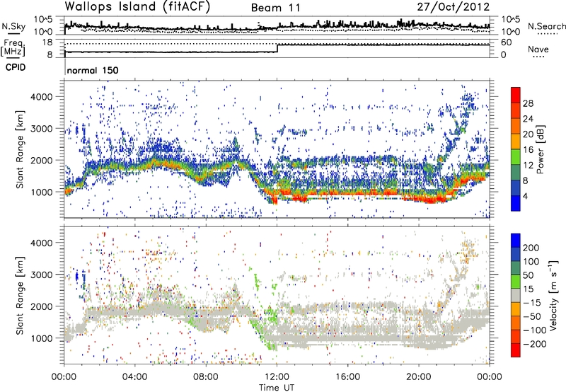Click the '-50' tick on velocity colorbar
This screenshot has height=392, width=566.
(532, 316)
